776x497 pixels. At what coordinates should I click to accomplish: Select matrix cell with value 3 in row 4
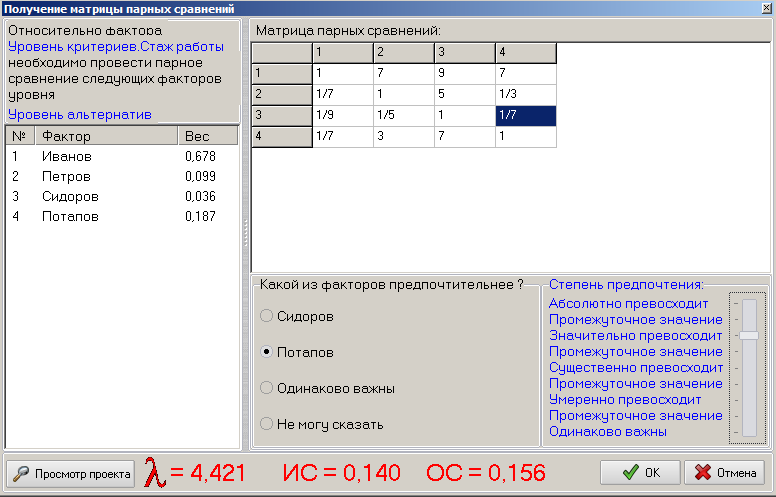pyautogui.click(x=404, y=137)
